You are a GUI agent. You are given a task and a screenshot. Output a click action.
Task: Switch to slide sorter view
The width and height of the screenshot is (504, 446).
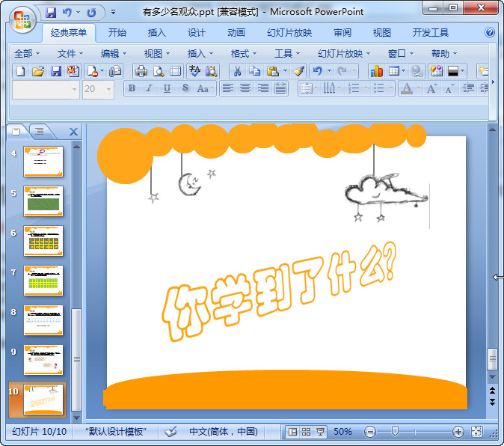coord(307,432)
